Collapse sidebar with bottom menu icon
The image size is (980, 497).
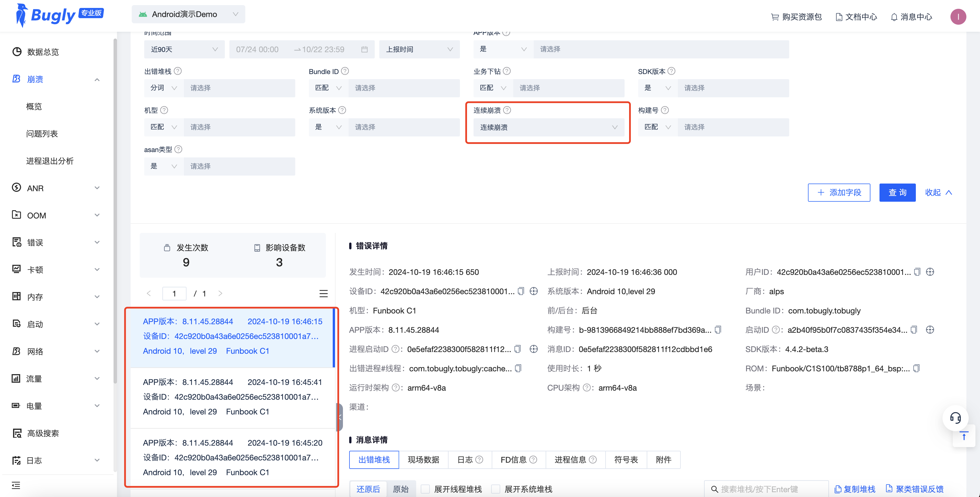(16, 485)
